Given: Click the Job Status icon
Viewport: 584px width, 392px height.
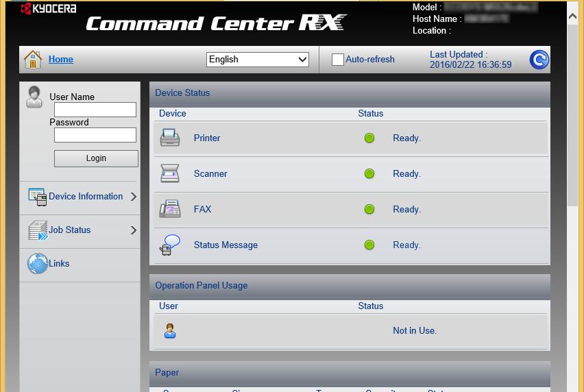Looking at the screenshot, I should pyautogui.click(x=38, y=230).
